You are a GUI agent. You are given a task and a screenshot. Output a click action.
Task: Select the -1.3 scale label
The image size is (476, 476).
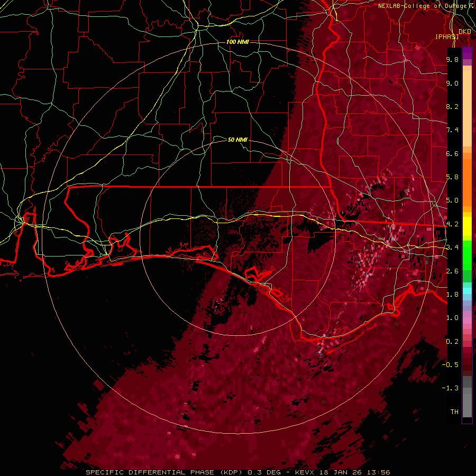(450, 388)
